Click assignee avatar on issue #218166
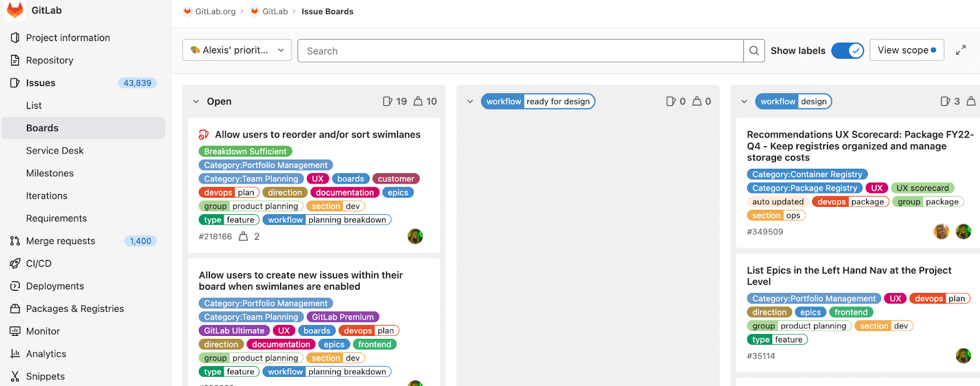The image size is (980, 386). click(415, 236)
